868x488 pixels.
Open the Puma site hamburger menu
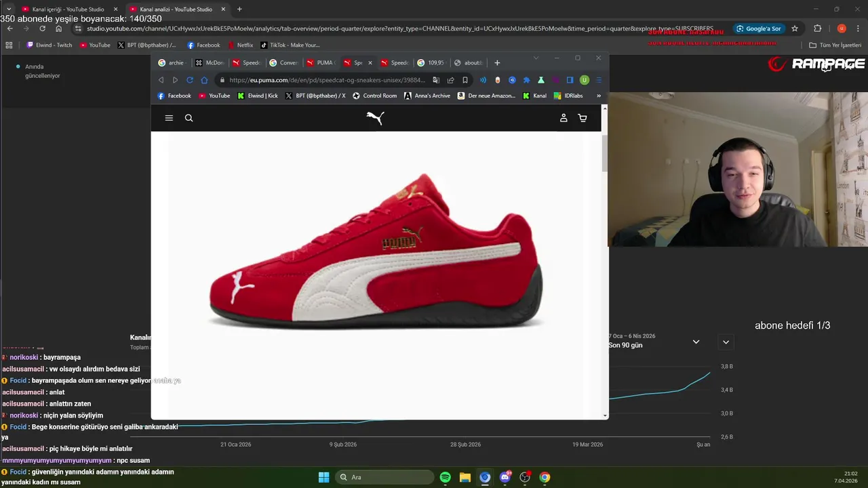tap(169, 118)
